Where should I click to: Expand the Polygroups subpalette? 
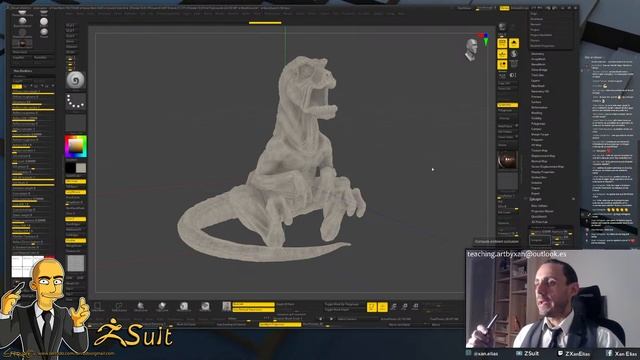(x=538, y=124)
